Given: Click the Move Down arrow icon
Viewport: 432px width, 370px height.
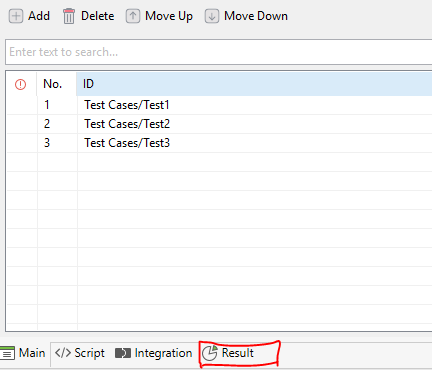Looking at the screenshot, I should 212,16.
